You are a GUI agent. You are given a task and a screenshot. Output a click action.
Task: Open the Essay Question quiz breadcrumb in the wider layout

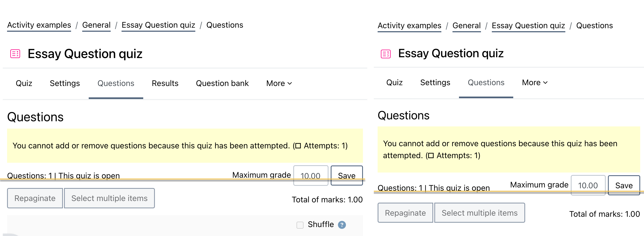[158, 25]
